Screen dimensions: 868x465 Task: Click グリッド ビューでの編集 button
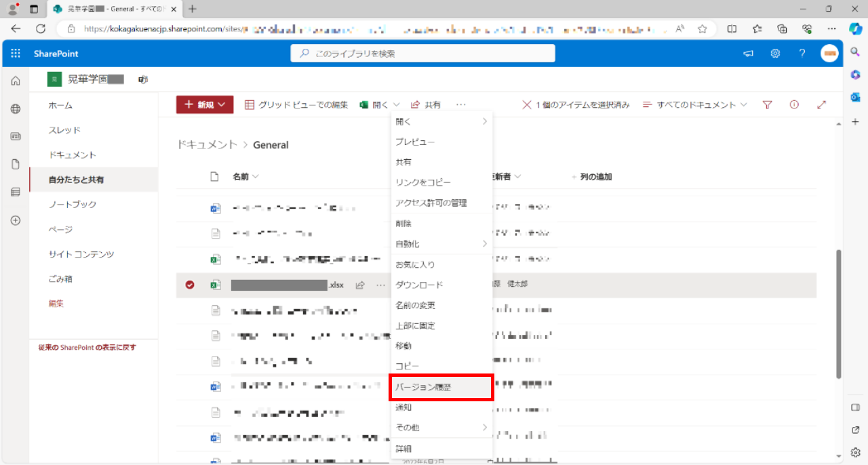click(296, 105)
